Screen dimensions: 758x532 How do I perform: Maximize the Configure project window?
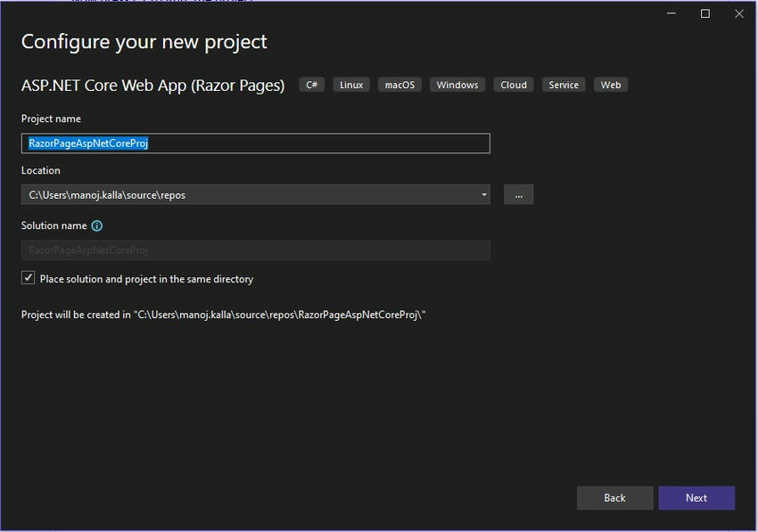[x=704, y=13]
